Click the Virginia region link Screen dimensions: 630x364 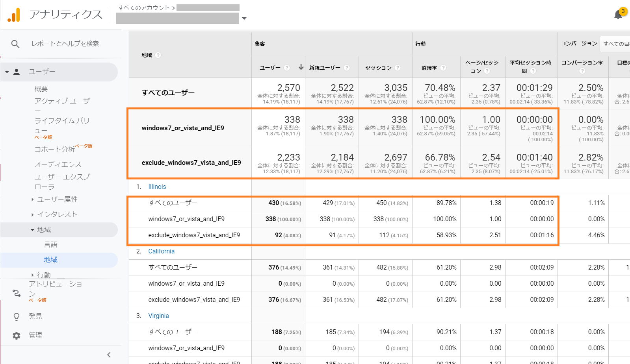[158, 316]
